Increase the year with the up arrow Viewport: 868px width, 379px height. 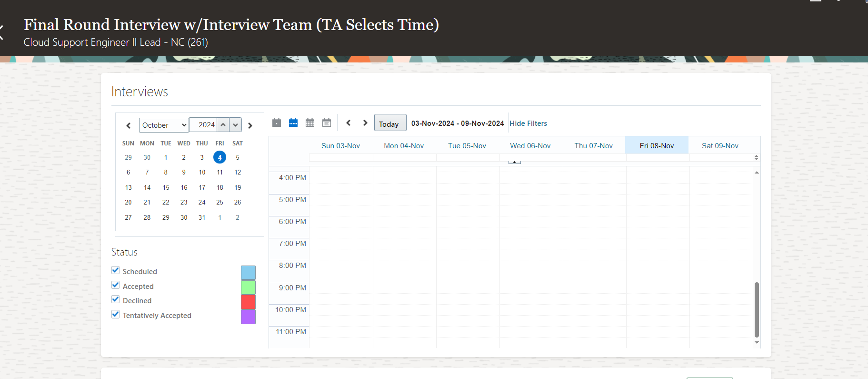point(223,125)
